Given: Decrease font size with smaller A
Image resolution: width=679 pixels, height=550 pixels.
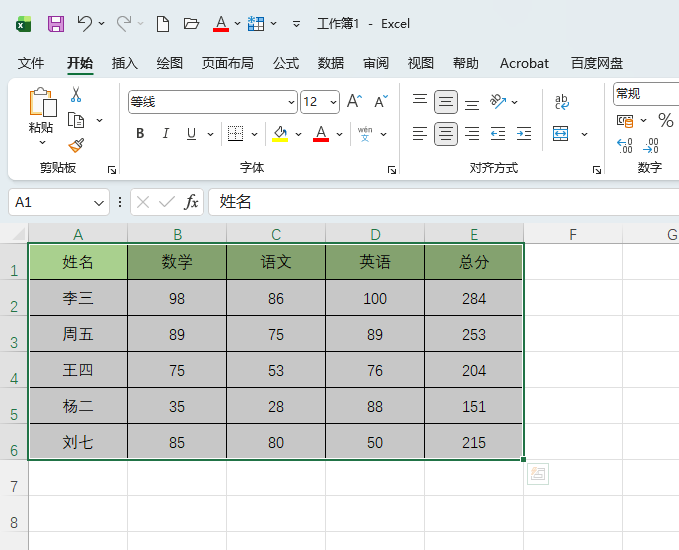Looking at the screenshot, I should coord(381,102).
